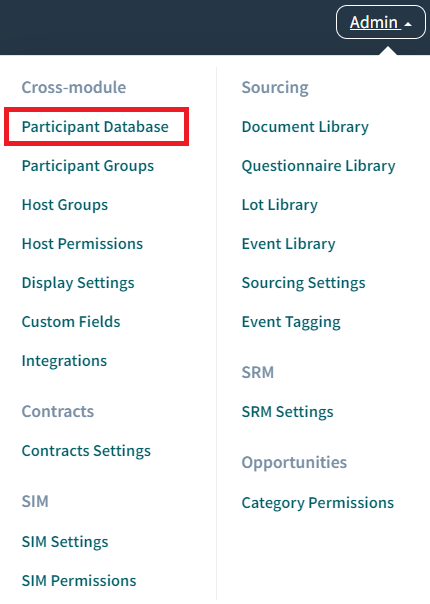Screen dimensions: 430x604
Task: Go to Host Groups
Action: [x=65, y=205]
